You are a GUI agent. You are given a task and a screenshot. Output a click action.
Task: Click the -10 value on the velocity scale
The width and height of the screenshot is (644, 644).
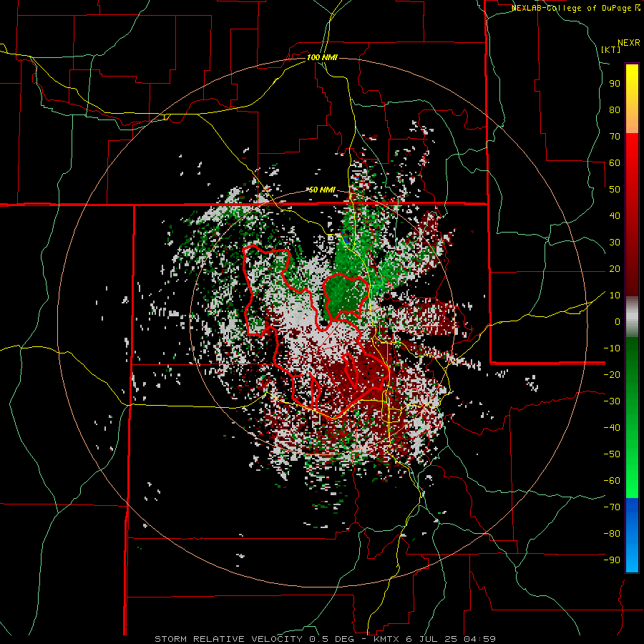coord(612,348)
